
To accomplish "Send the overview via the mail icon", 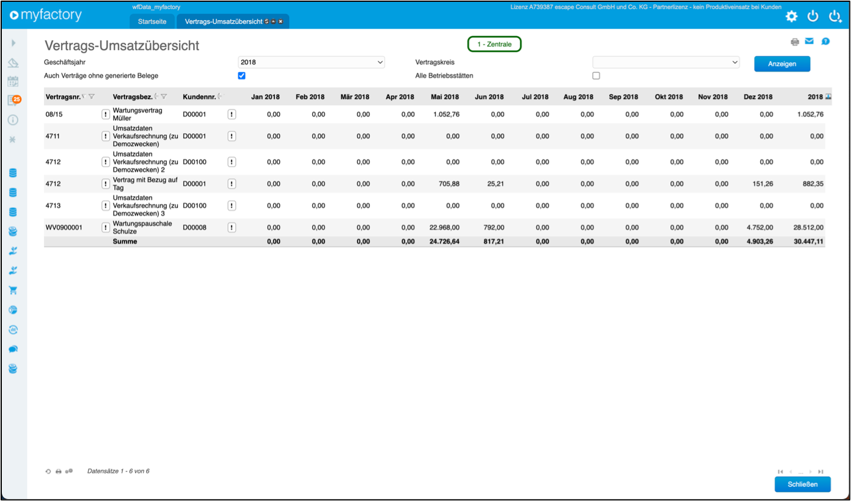I will (809, 42).
